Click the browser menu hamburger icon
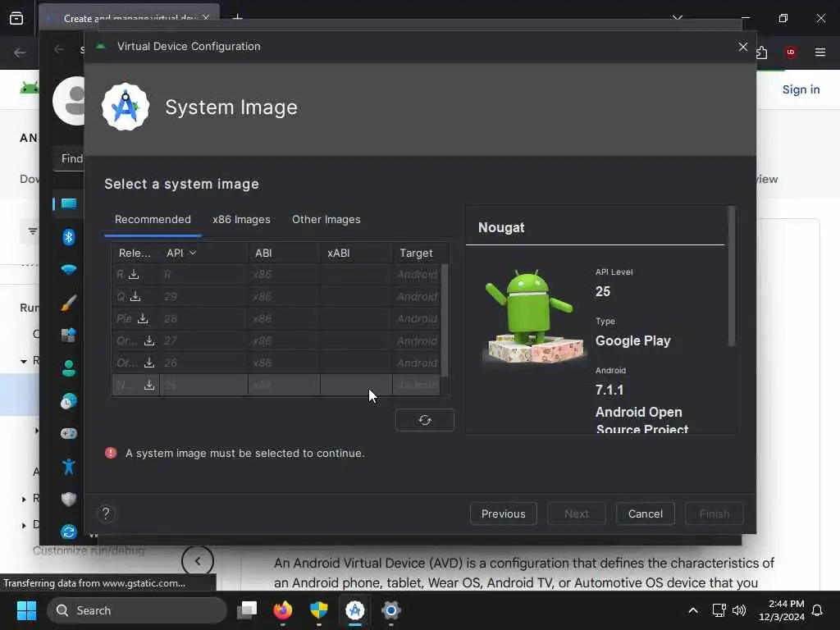Viewport: 840px width, 630px height. [819, 52]
